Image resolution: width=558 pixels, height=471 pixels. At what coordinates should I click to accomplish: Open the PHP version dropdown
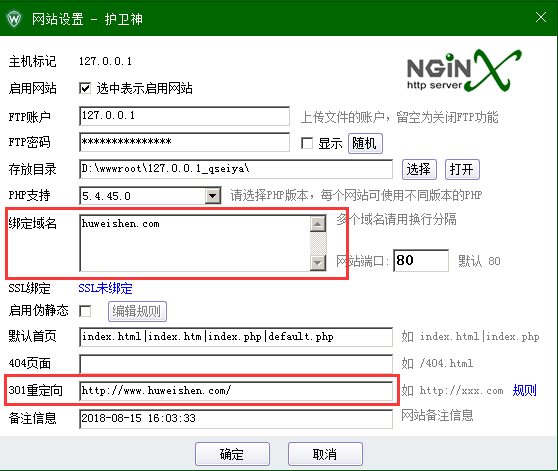213,196
